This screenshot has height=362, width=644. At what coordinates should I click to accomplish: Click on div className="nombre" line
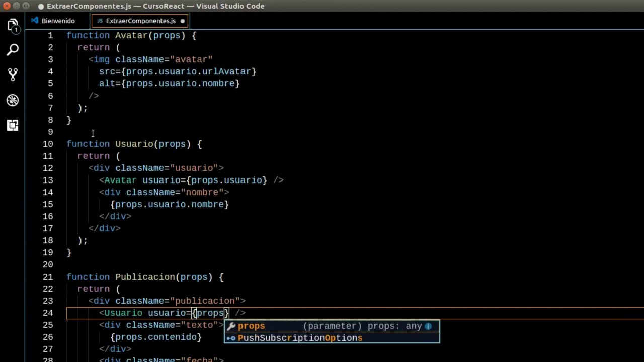[164, 192]
